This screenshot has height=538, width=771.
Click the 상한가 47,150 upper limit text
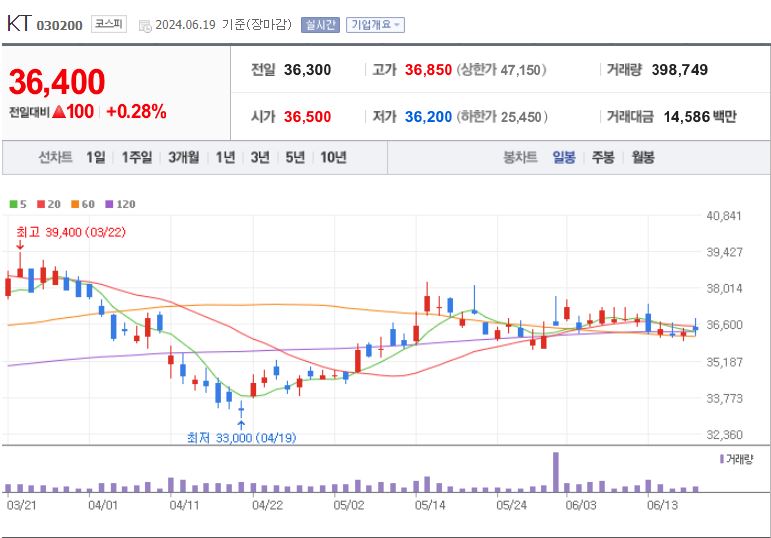tap(502, 70)
